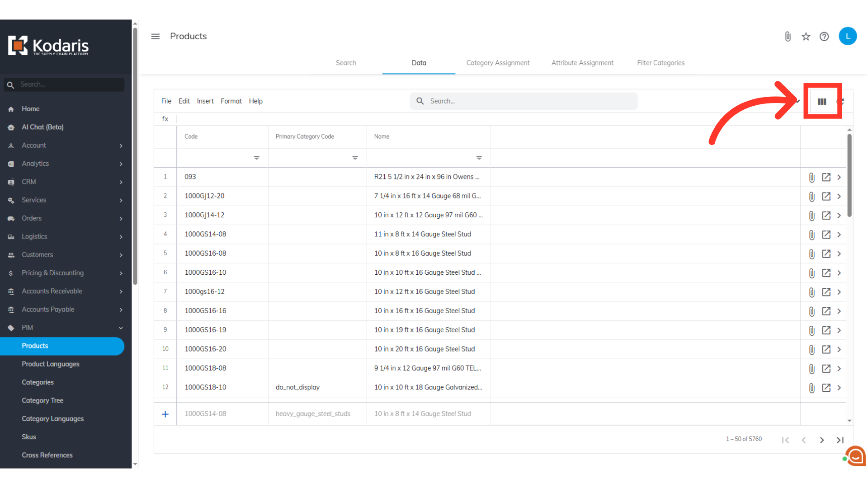Open the Format menu
The width and height of the screenshot is (868, 488).
tap(231, 101)
